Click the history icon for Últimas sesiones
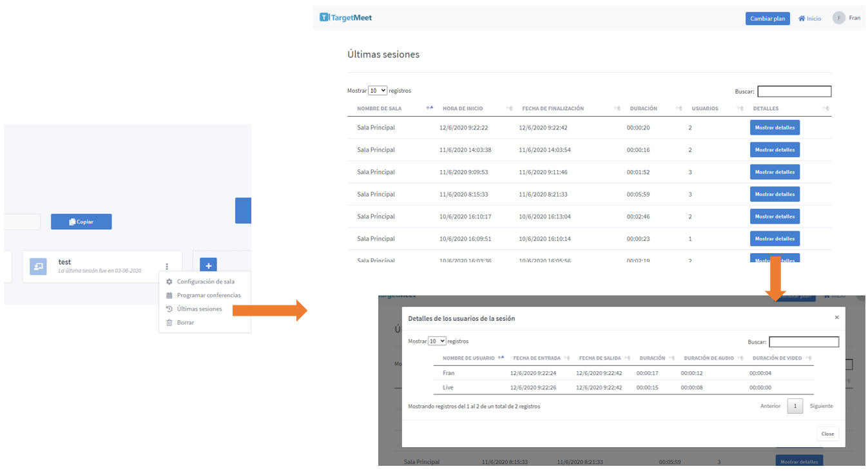The image size is (868, 471). click(169, 309)
